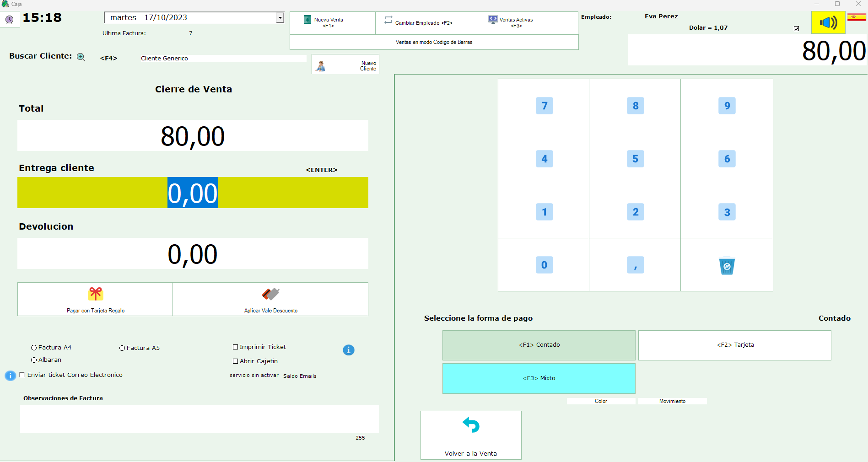The image size is (868, 462).
Task: Click the magnifier next to Buscar Cliente
Action: tap(81, 57)
